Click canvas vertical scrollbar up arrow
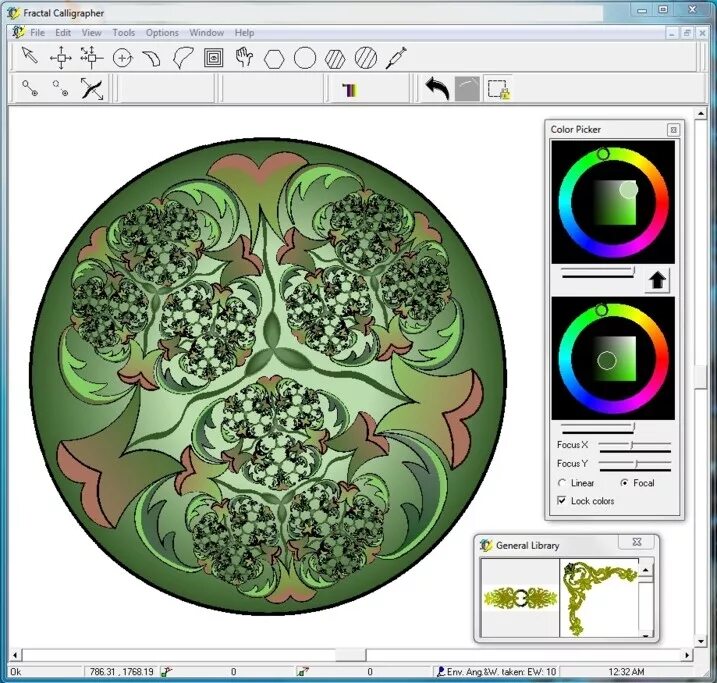Image resolution: width=717 pixels, height=683 pixels. tap(701, 113)
